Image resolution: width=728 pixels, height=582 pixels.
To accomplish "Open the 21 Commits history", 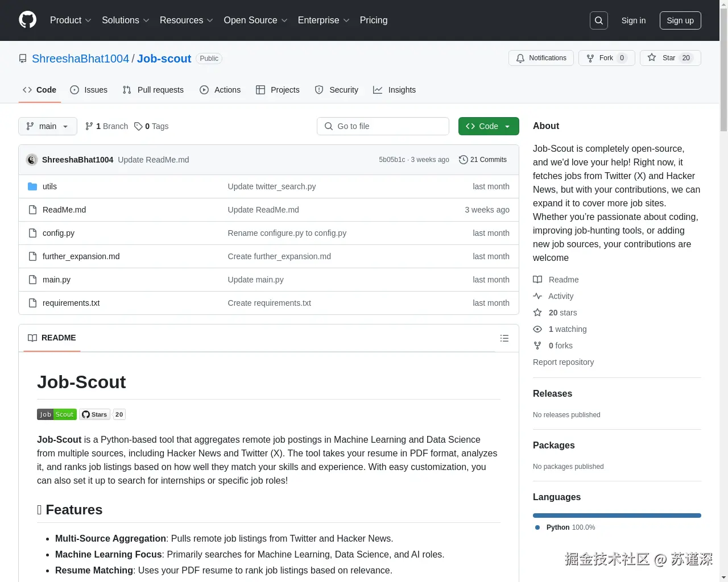I will point(482,160).
